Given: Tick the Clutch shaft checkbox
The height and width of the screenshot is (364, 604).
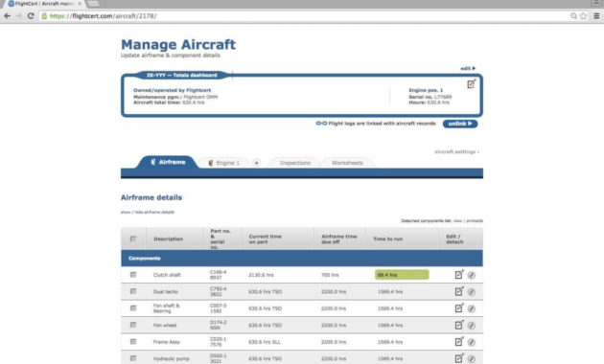Looking at the screenshot, I should click(133, 275).
